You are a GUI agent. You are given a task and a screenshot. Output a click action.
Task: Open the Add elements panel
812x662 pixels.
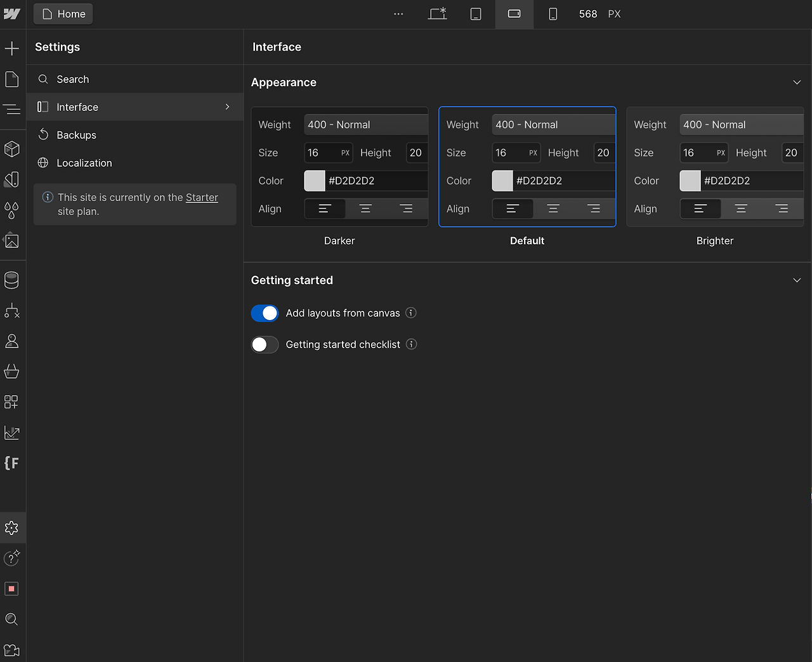[12, 48]
